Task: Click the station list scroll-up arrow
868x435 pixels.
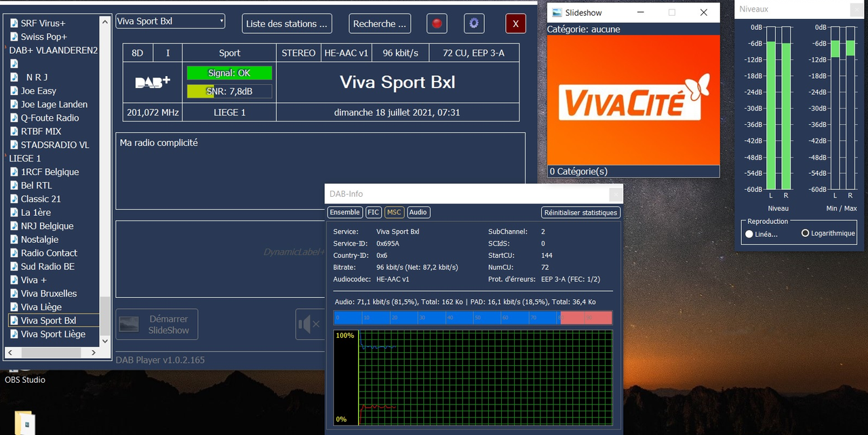Action: pyautogui.click(x=104, y=22)
